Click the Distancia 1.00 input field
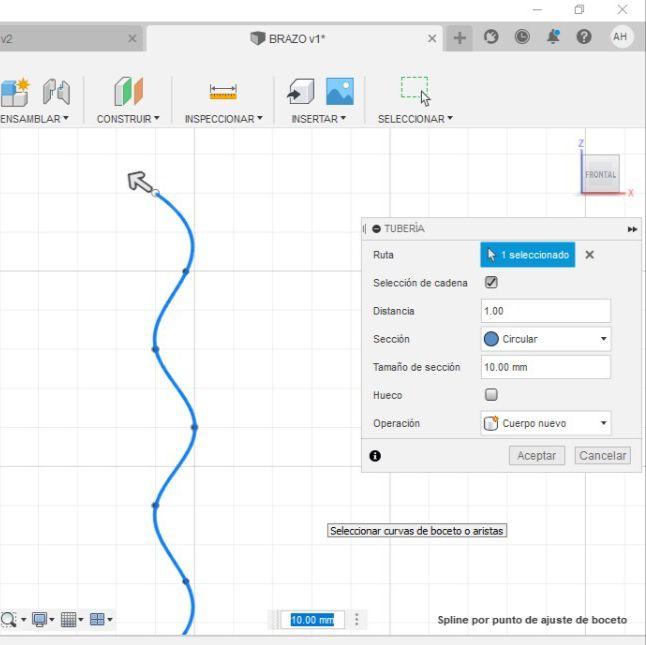Screen dimensions: 646x645 tap(546, 311)
